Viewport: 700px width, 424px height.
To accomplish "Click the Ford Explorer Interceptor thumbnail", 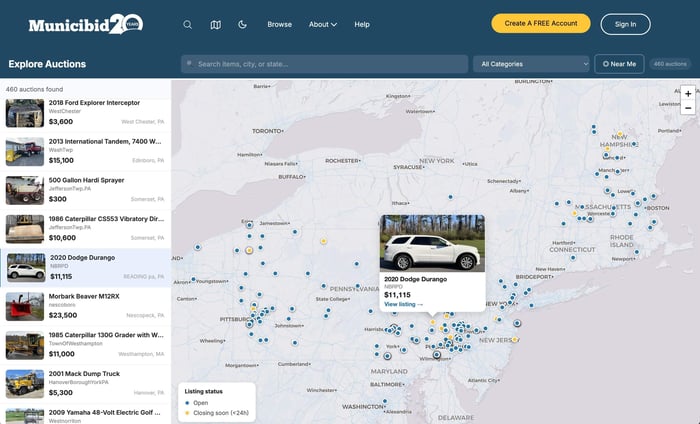I will point(25,113).
